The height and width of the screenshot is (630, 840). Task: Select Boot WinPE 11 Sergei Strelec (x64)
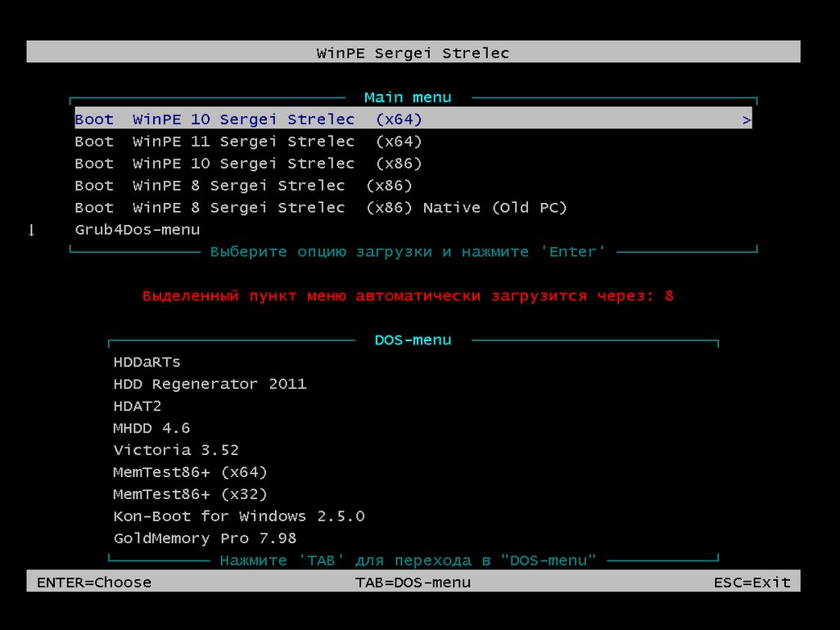click(248, 142)
